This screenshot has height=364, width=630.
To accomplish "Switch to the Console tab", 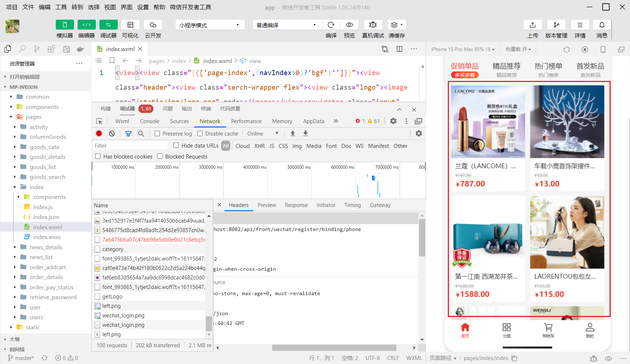I will [149, 121].
